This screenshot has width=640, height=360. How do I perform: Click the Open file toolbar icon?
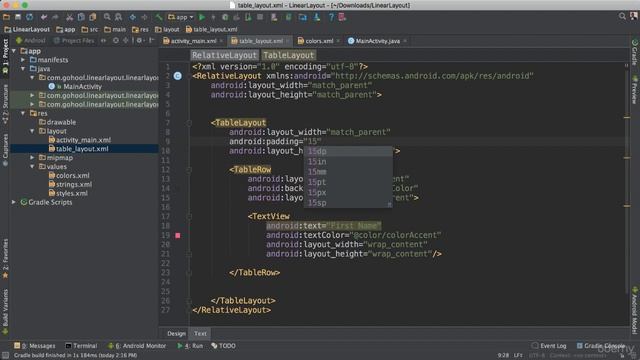pos(6,17)
